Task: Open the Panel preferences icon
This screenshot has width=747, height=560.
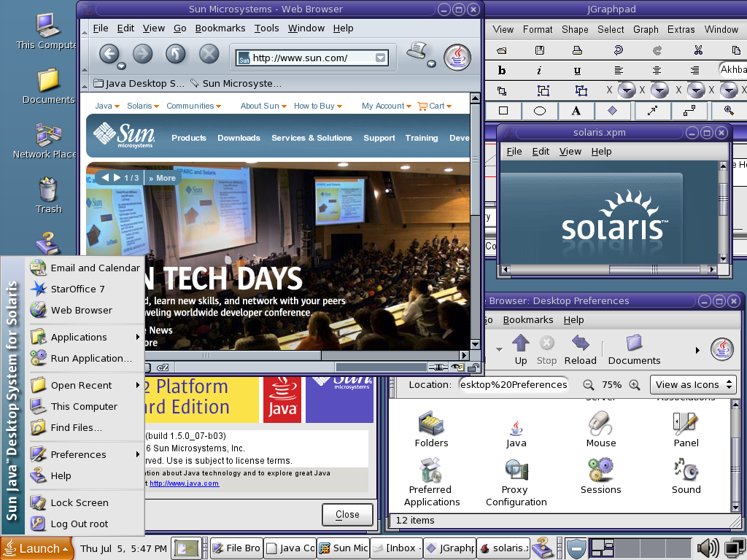Action: [686, 429]
